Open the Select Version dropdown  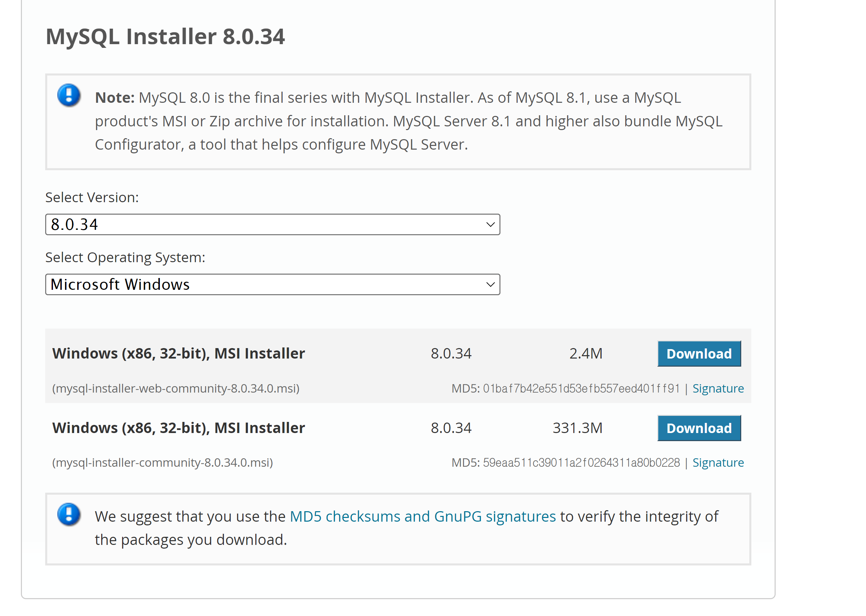272,224
